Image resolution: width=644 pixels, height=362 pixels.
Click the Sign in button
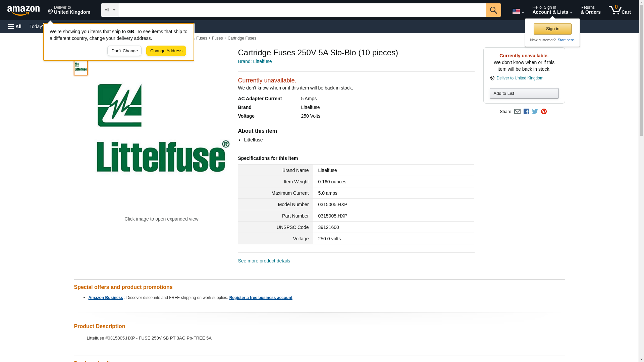[552, 29]
